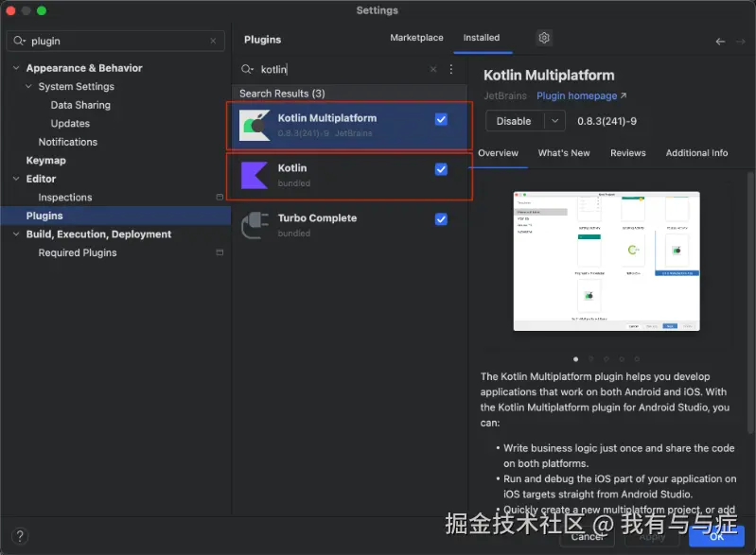The width and height of the screenshot is (756, 555).
Task: Select Updates in settings tree
Action: (x=70, y=123)
